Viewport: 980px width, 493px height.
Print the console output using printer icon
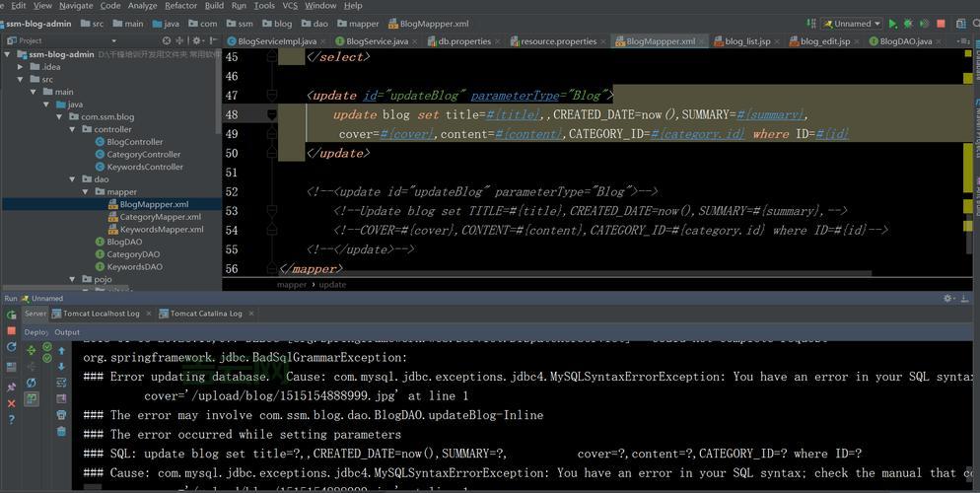pos(61,415)
